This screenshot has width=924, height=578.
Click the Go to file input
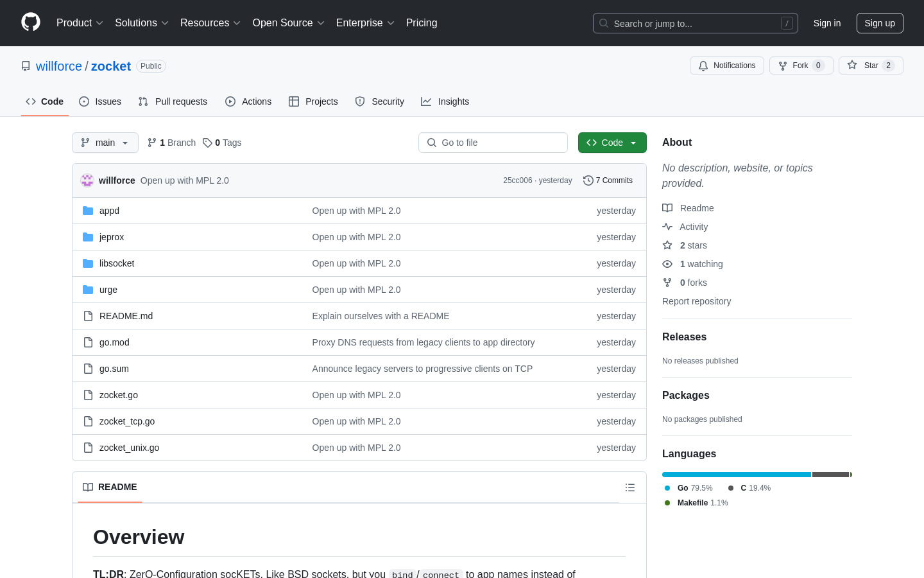493,143
